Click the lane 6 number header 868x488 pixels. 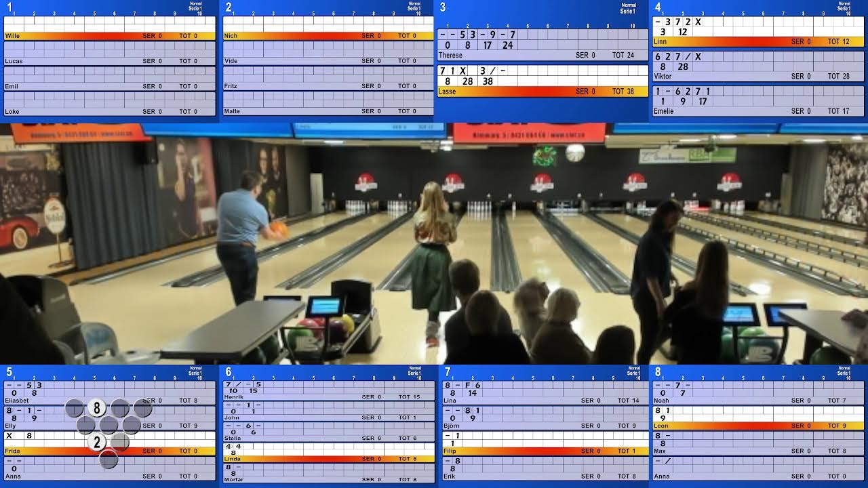tap(229, 372)
